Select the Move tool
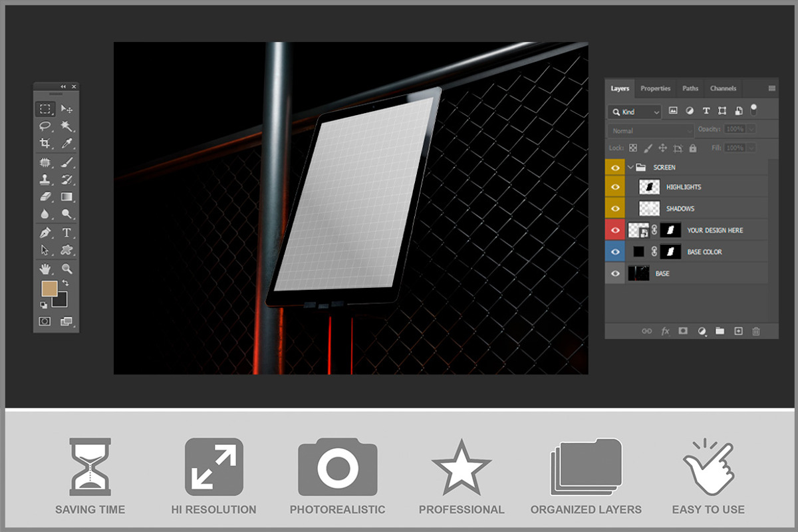The width and height of the screenshot is (798, 532). tap(66, 108)
